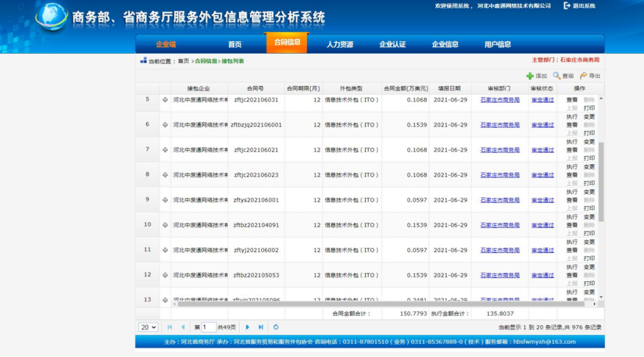Jump to the last page arrow

(261, 327)
